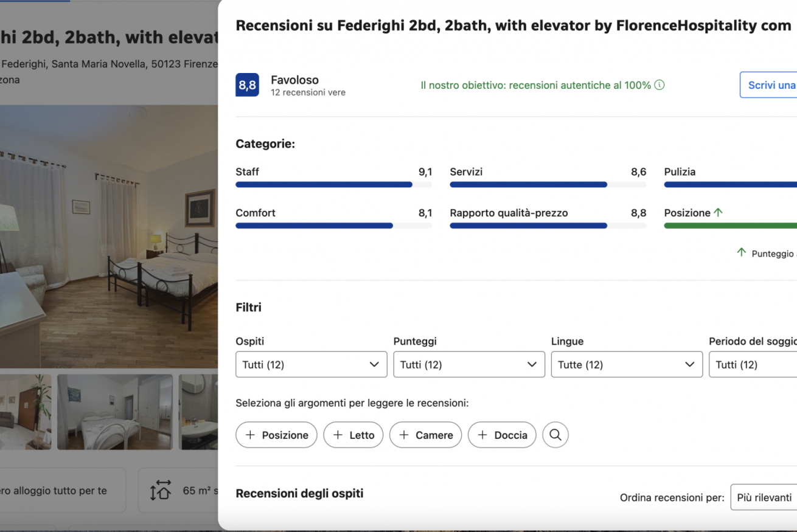Open the main bedroom photo behind the panel
This screenshot has height=532, width=797.
tap(109, 237)
